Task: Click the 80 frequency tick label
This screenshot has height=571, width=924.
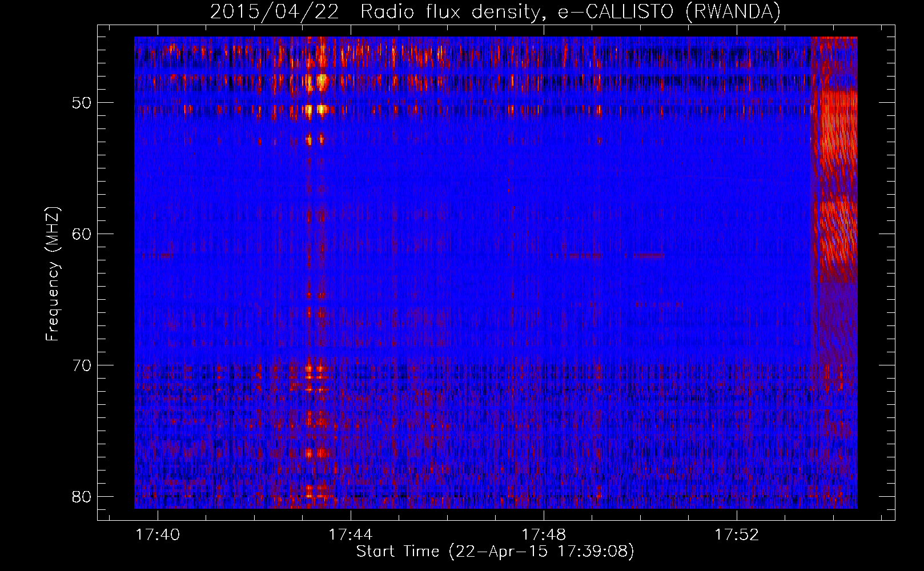Action: click(x=82, y=497)
